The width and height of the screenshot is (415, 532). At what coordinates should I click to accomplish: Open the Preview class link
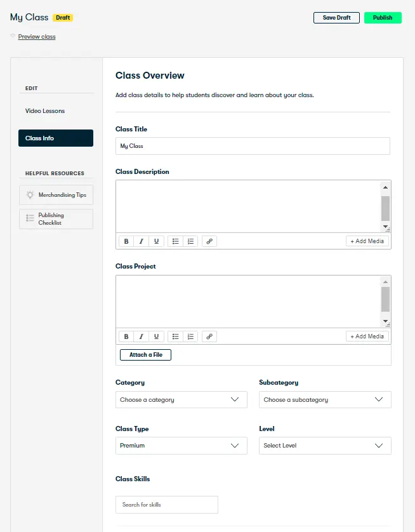[x=37, y=37]
